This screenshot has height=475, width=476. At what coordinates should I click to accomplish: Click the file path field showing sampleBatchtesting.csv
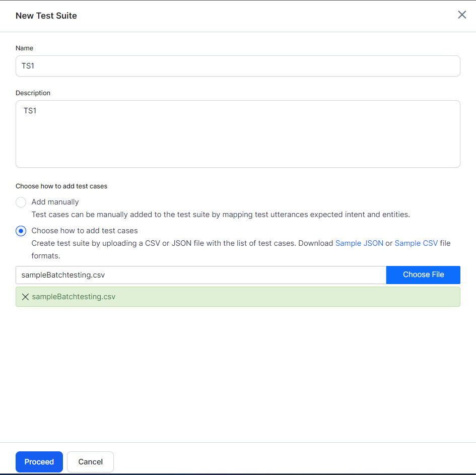coord(200,275)
